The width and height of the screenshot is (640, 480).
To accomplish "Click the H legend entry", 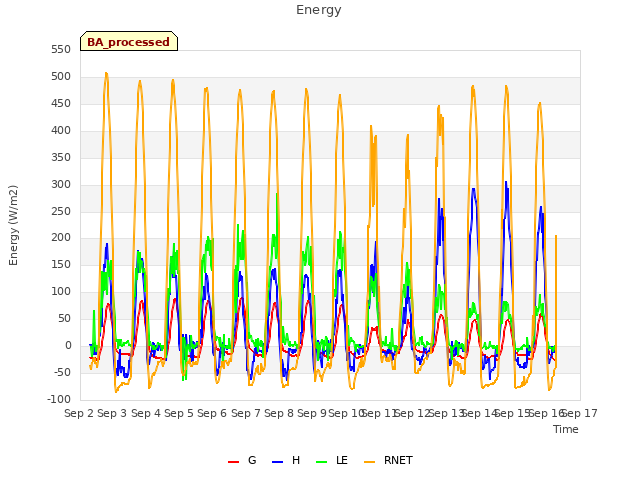I will pos(286,460).
